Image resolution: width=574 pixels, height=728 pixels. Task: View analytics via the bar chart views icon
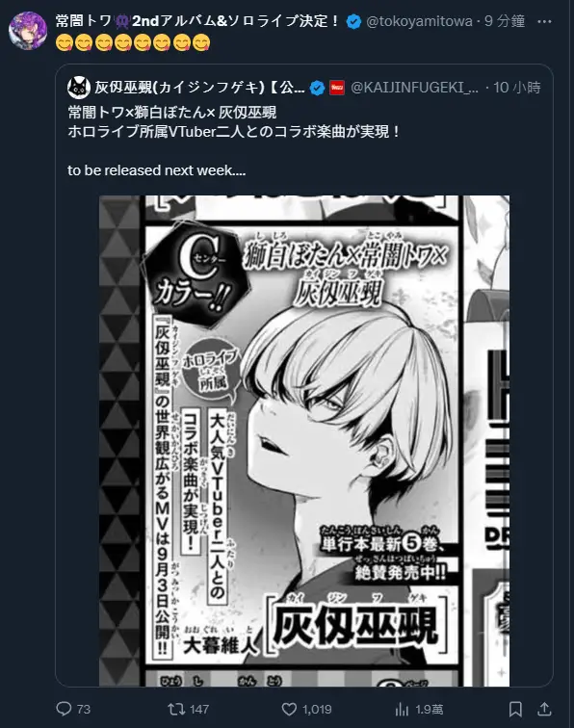402,709
